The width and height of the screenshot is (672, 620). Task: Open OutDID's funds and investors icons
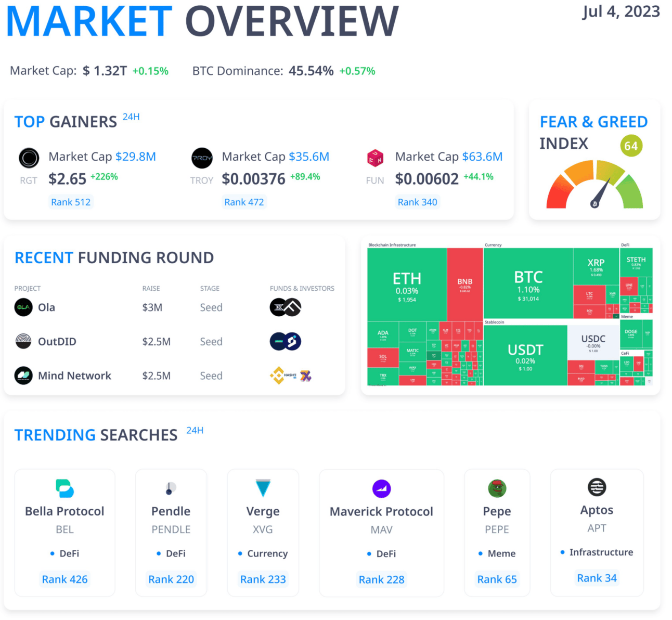click(286, 341)
